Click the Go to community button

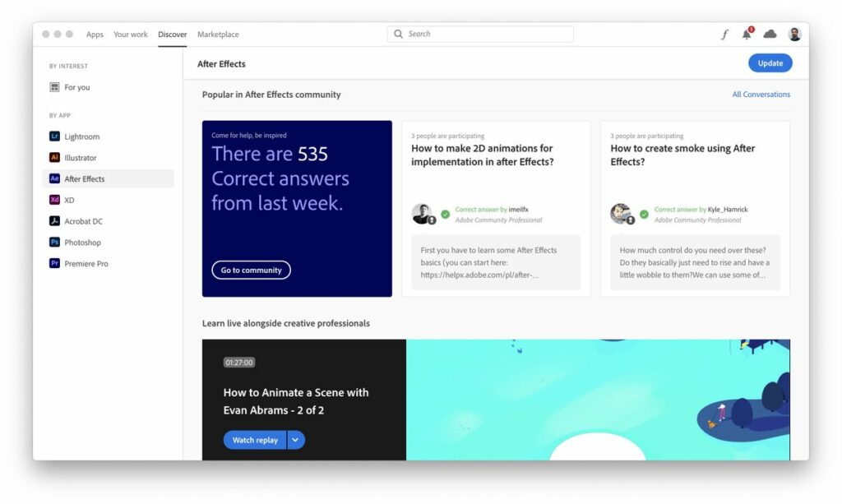pyautogui.click(x=252, y=270)
